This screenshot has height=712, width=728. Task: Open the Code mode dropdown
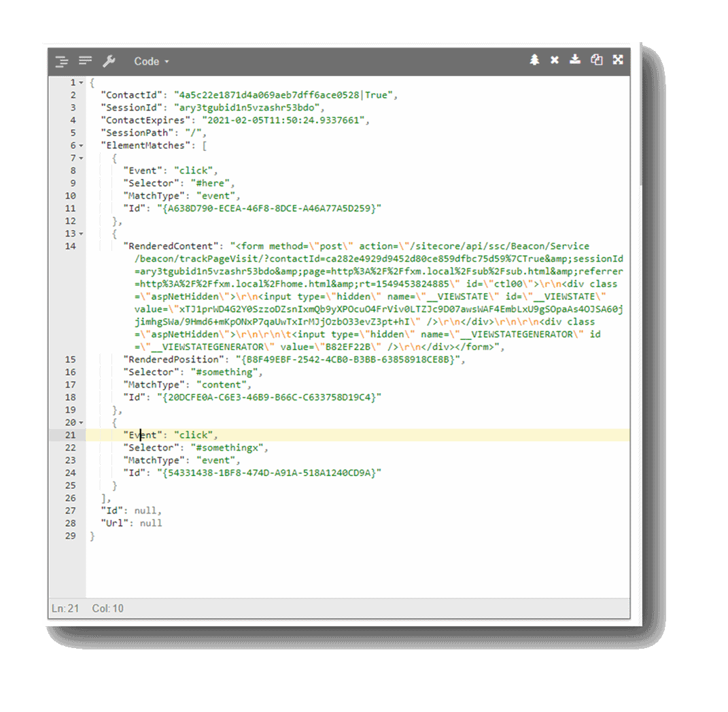click(151, 61)
